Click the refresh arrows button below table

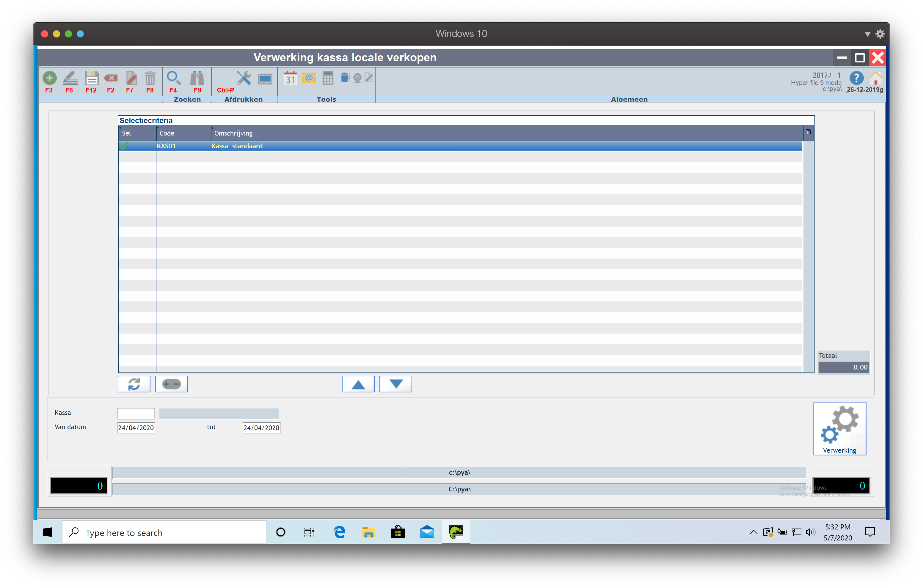[x=134, y=384]
